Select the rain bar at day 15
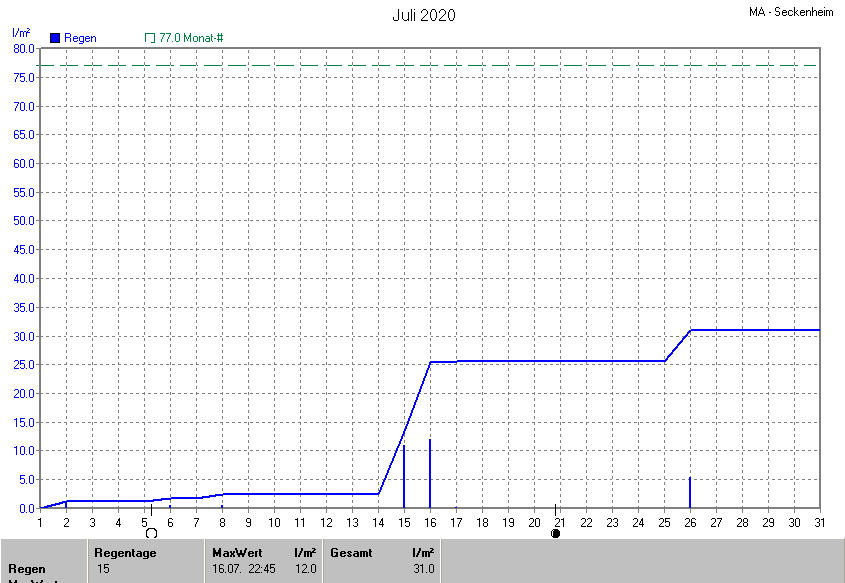The image size is (845, 583). 404,477
